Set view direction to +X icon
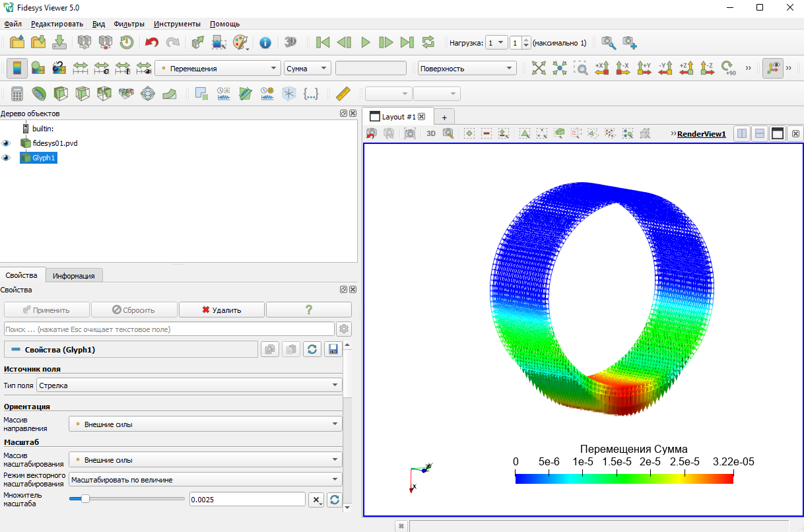This screenshot has width=804, height=532. click(x=601, y=68)
